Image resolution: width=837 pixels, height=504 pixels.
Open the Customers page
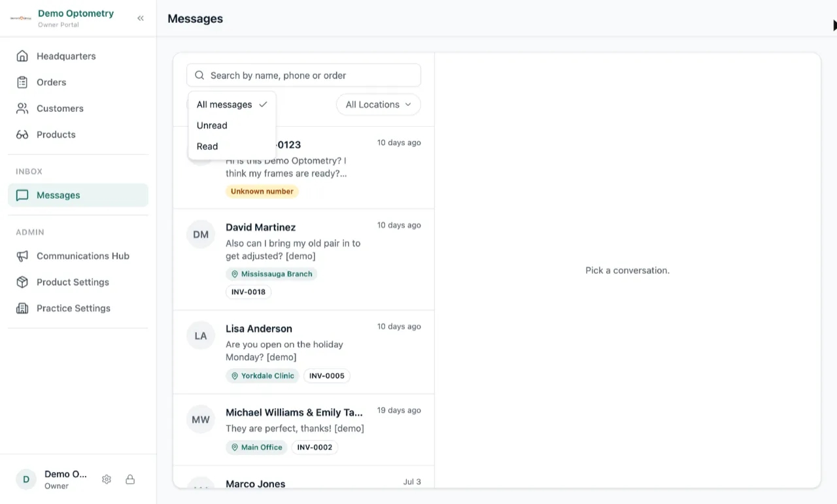(x=78, y=109)
